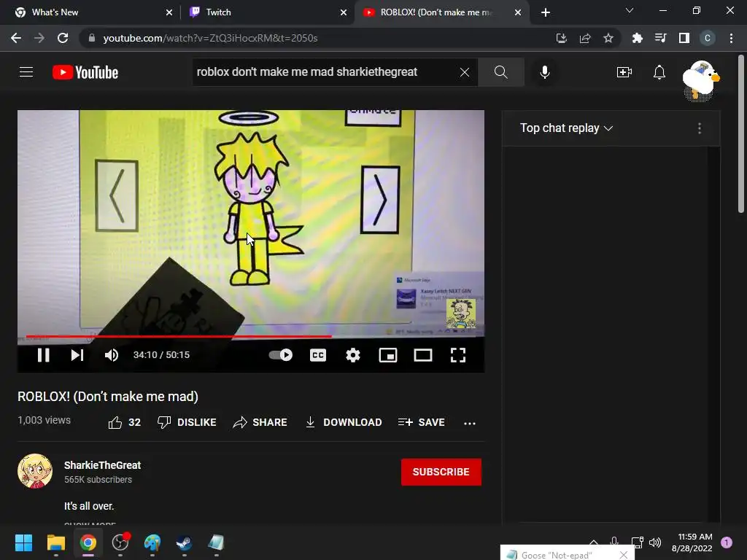Bookmark this page with star

[608, 38]
